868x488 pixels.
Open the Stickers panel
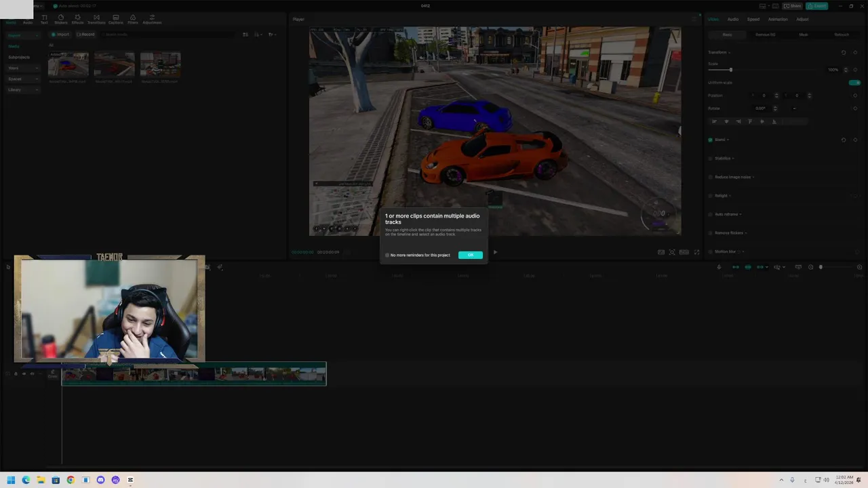pos(60,20)
